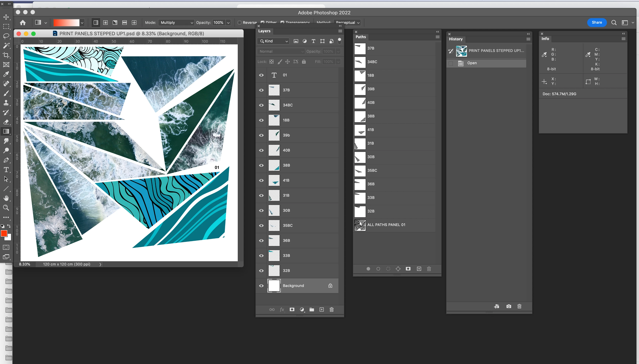Create new layer in Layers panel
Viewport: 639px width, 364px height.
click(x=322, y=310)
